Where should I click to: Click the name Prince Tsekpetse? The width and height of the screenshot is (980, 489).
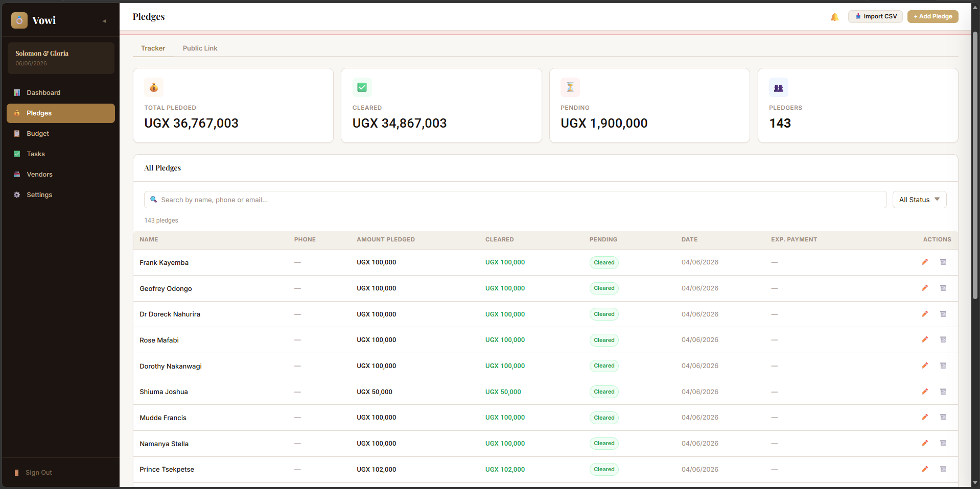pyautogui.click(x=167, y=470)
